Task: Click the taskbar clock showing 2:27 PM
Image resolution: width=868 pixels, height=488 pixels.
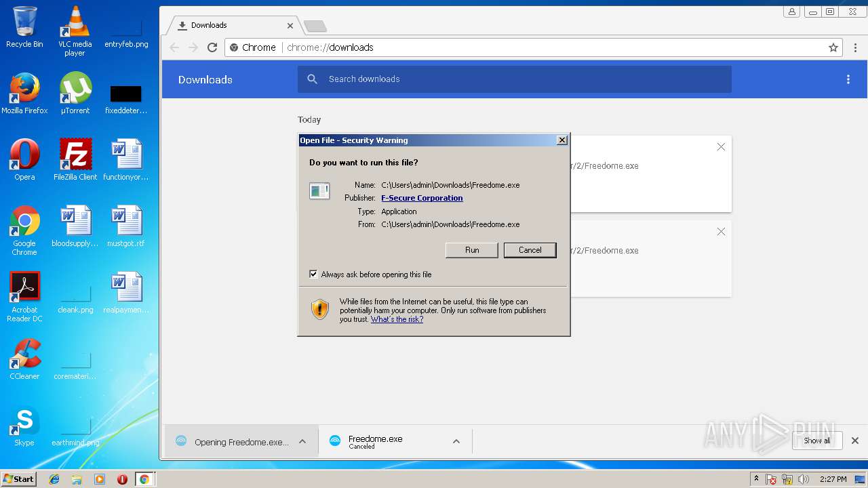Action: 833,479
